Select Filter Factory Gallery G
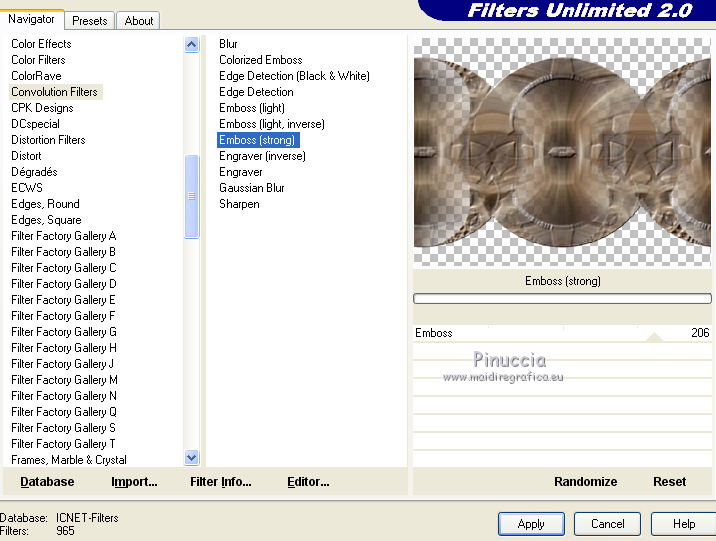 [x=63, y=332]
